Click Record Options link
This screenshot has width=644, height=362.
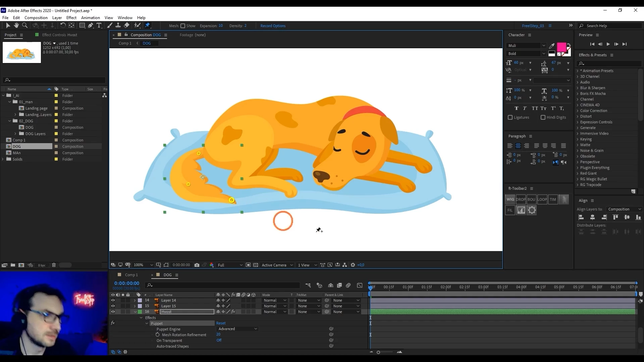point(273,26)
